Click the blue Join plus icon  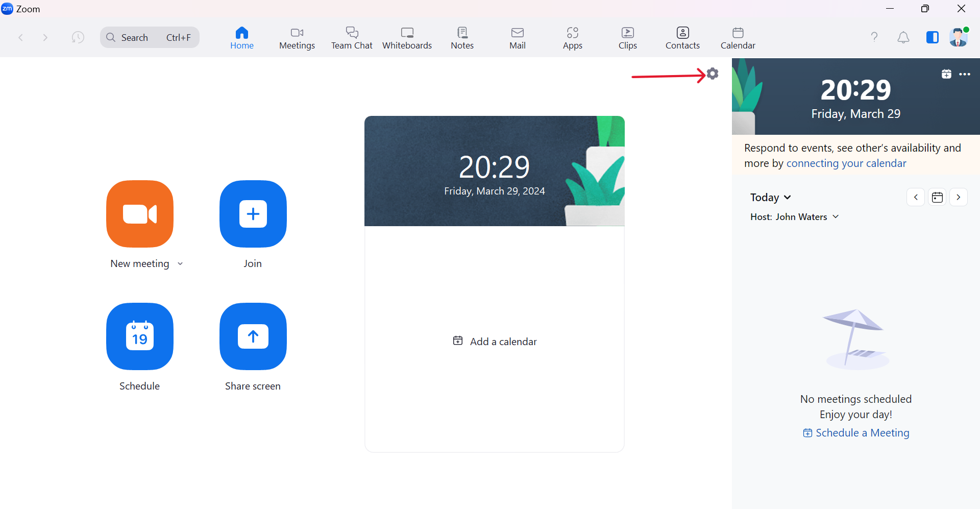(253, 214)
